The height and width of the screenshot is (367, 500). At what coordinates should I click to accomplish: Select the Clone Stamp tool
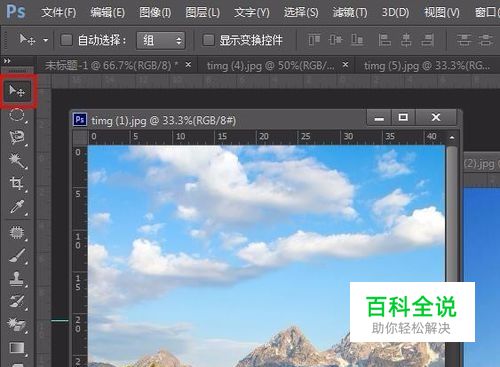(x=17, y=279)
